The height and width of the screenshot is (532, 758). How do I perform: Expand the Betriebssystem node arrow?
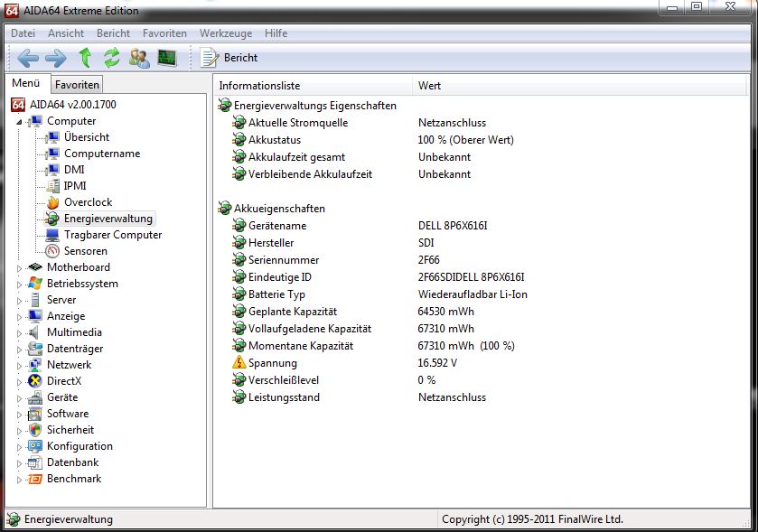point(19,285)
